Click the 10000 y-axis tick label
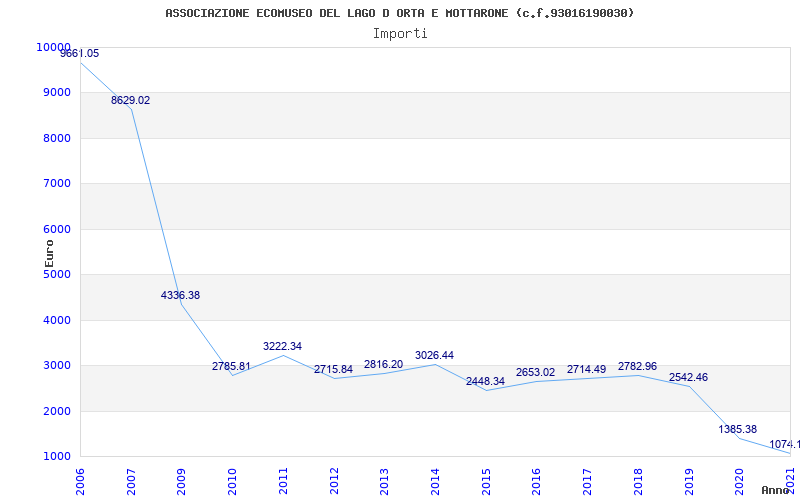Screen dimensions: 800x500 (x=54, y=47)
